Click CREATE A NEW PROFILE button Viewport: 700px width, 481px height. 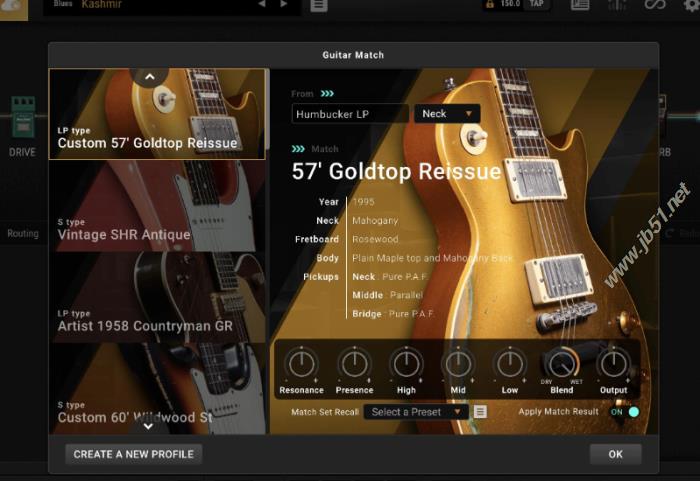click(x=133, y=454)
